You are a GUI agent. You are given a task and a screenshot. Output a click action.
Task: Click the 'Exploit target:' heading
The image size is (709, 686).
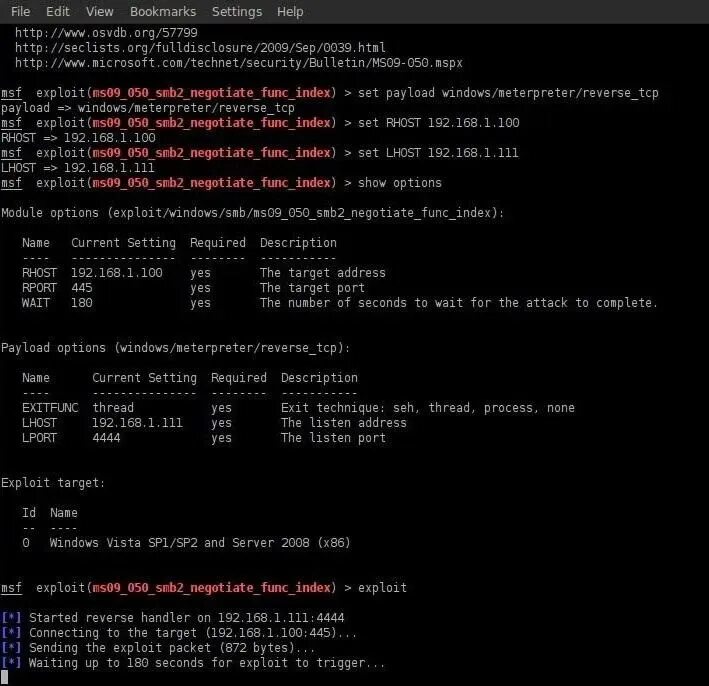point(53,483)
